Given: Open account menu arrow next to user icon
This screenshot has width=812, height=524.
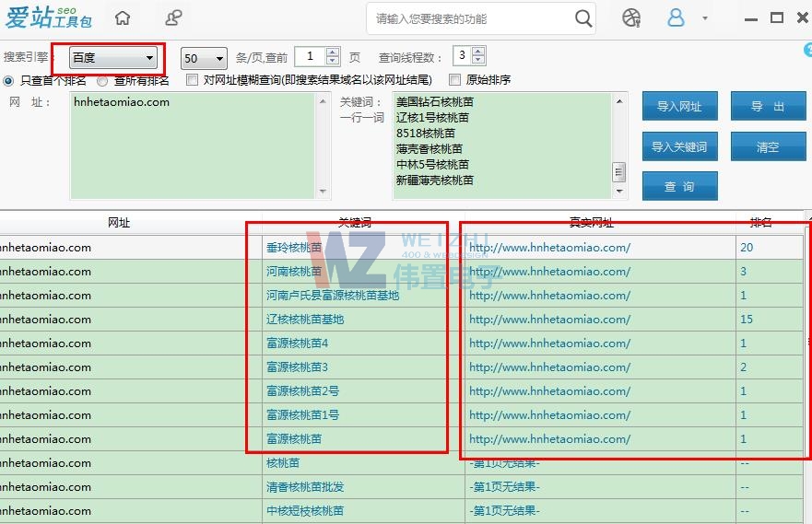Looking at the screenshot, I should (705, 18).
